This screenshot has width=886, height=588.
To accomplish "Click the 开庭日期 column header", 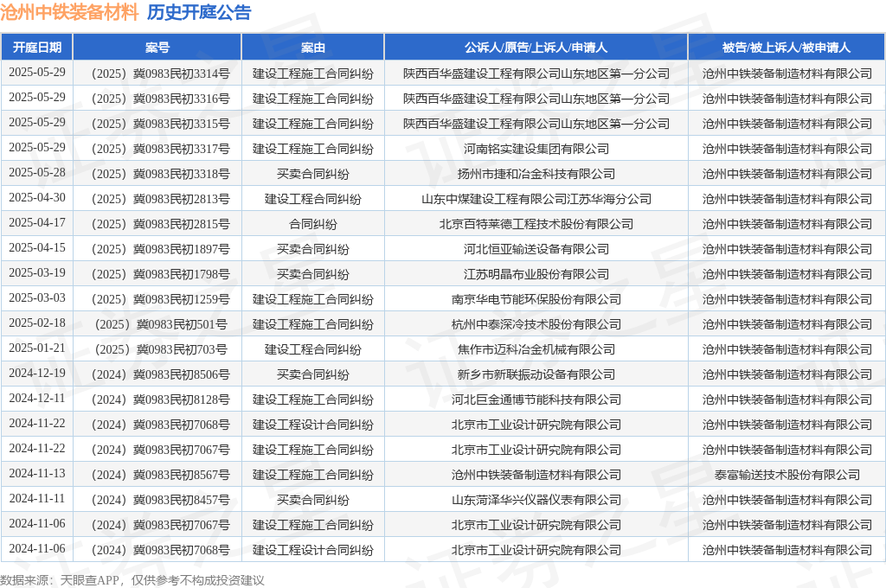I will pyautogui.click(x=37, y=48).
